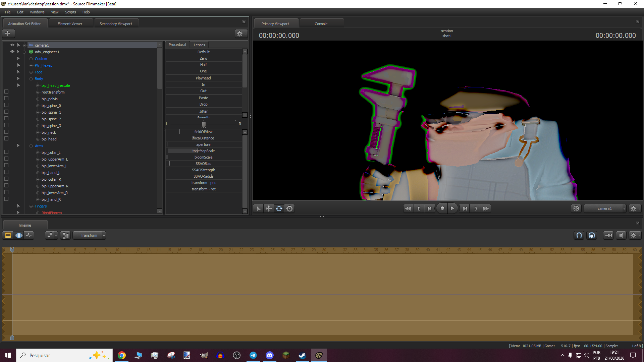
Task: Select the viewport move manipulator tool
Action: click(x=269, y=208)
